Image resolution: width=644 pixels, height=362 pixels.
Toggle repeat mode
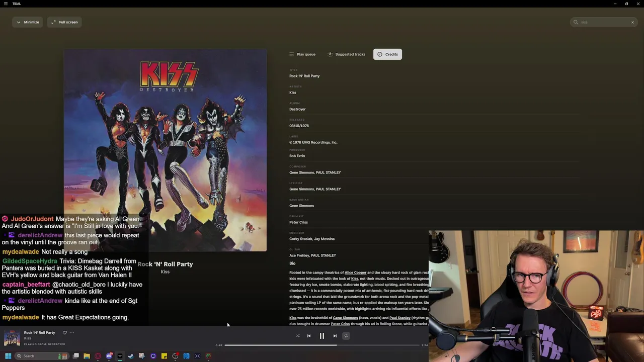[346, 336]
